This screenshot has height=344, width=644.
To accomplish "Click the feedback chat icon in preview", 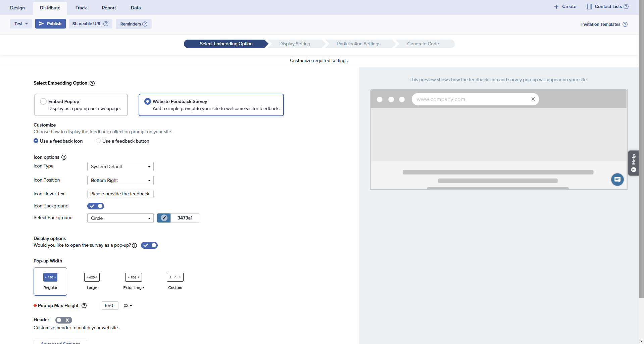I will (x=617, y=180).
